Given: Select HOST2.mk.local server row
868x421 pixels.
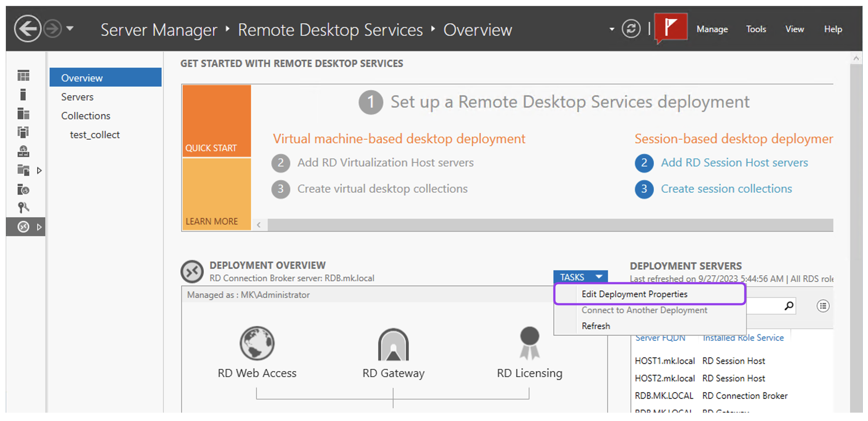Looking at the screenshot, I should click(x=732, y=378).
